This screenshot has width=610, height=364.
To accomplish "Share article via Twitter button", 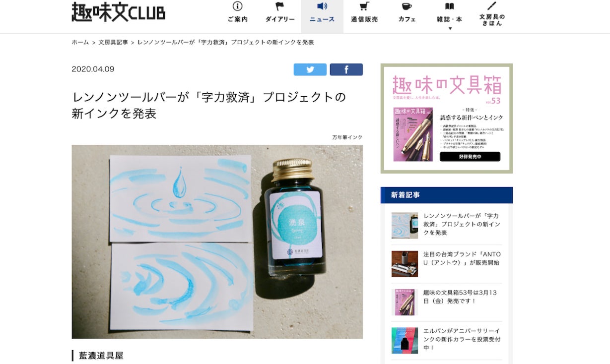I will coord(310,69).
